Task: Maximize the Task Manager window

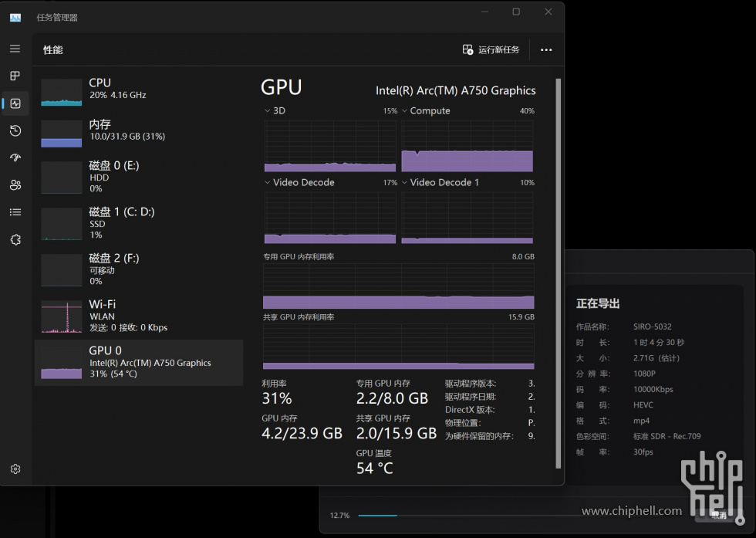Action: coord(516,12)
